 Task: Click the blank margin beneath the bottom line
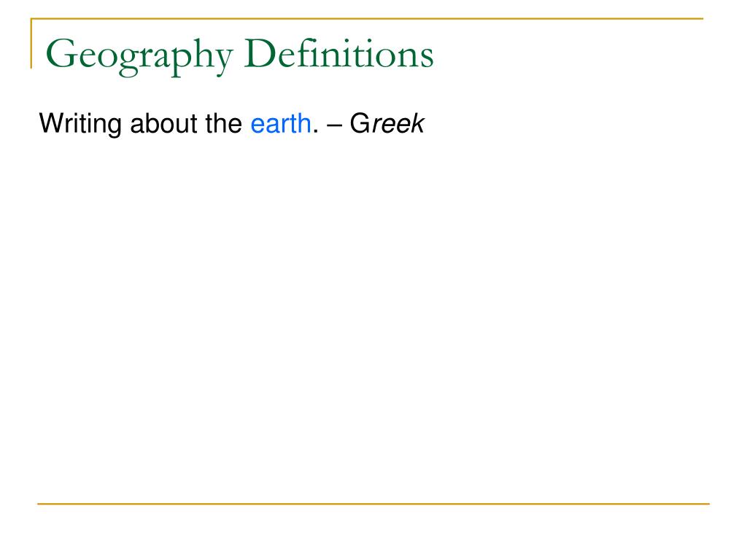click(x=373, y=531)
